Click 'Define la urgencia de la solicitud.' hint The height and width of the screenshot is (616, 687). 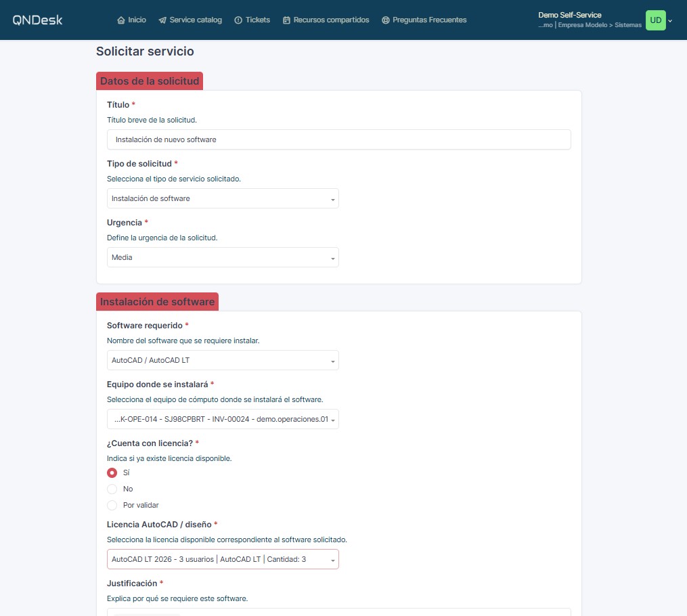[162, 238]
